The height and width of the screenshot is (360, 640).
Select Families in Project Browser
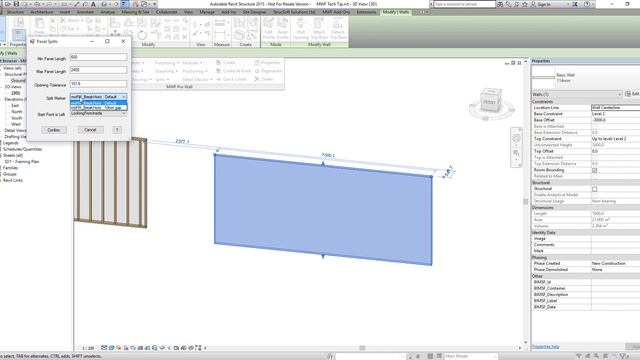click(x=11, y=168)
